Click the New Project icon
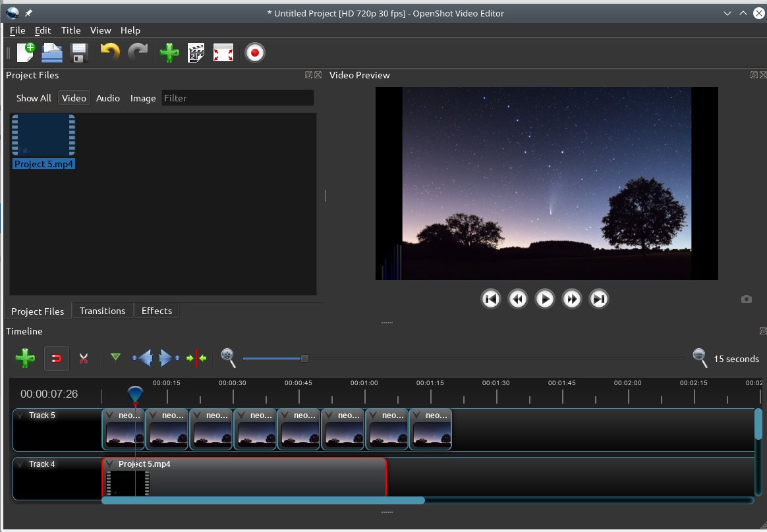 [25, 53]
